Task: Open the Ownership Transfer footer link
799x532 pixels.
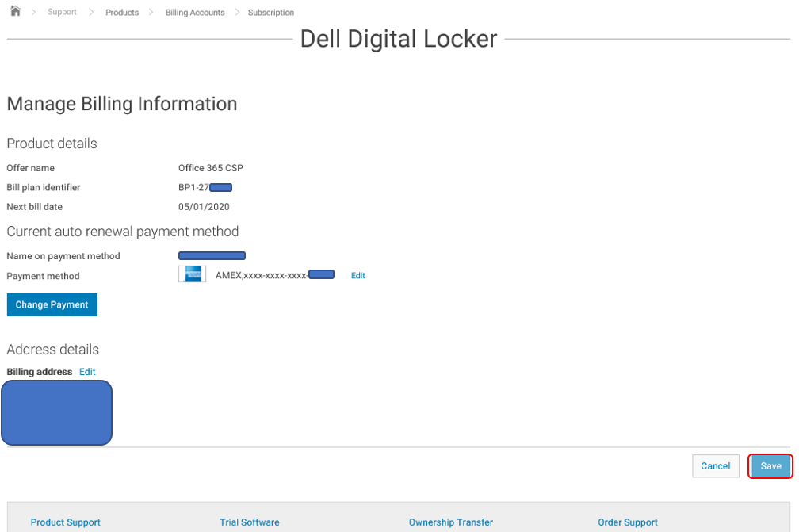Action: click(450, 522)
